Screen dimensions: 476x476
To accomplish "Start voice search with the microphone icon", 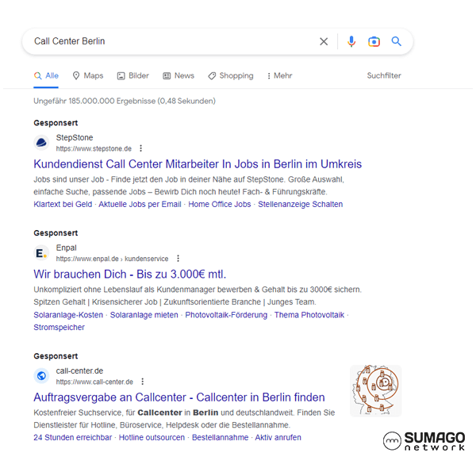I will point(351,41).
